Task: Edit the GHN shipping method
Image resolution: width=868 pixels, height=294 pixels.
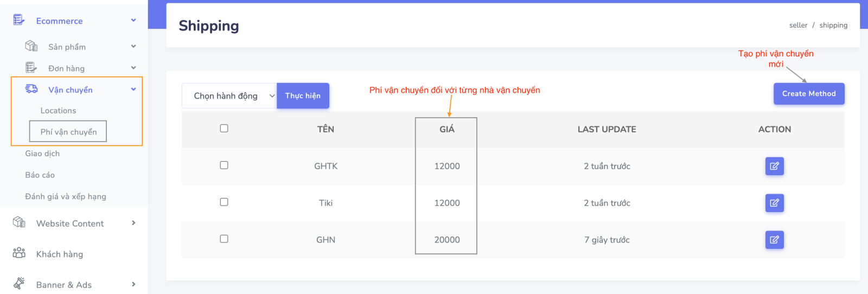Action: click(x=774, y=240)
